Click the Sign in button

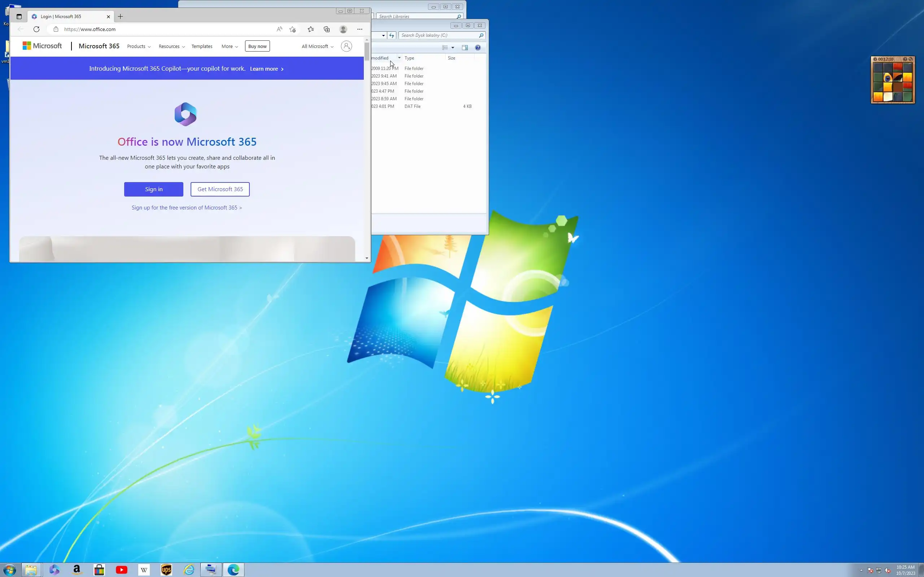pyautogui.click(x=153, y=189)
